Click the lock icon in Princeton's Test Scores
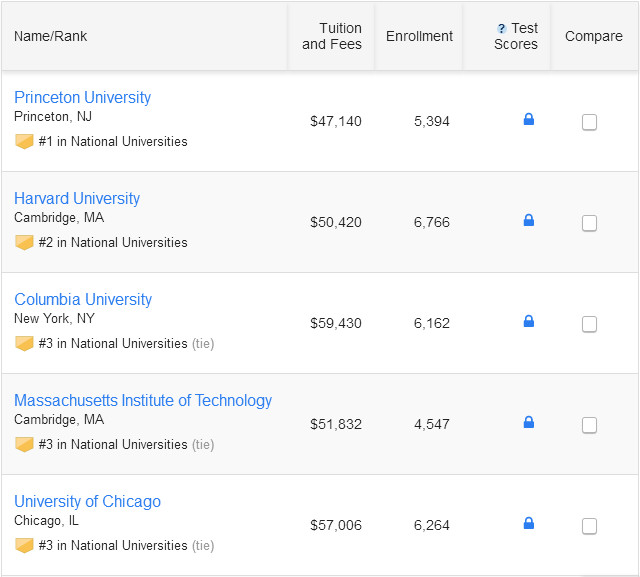 click(529, 120)
